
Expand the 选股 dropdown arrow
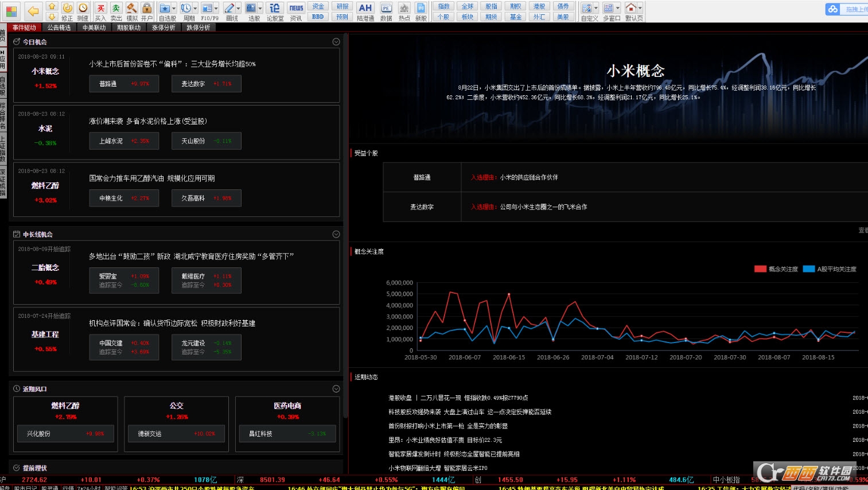pos(260,9)
